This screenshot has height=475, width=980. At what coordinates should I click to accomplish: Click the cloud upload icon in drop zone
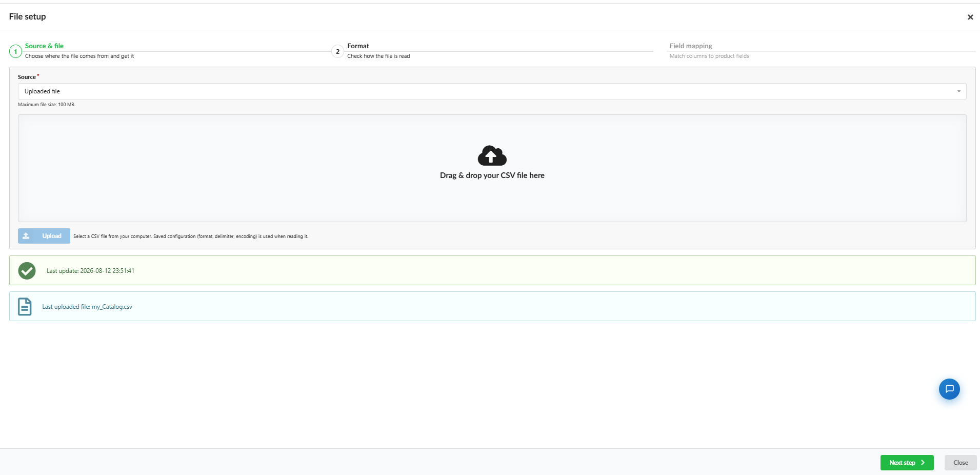[492, 155]
